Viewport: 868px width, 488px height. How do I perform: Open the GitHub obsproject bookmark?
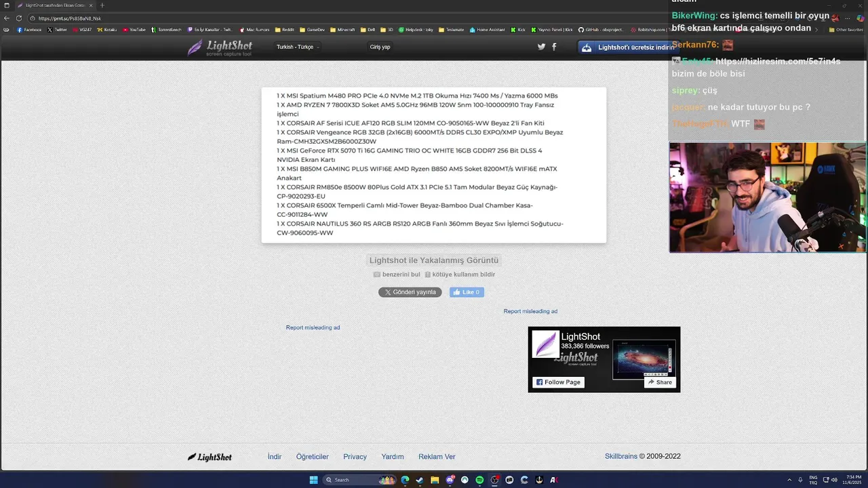603,30
